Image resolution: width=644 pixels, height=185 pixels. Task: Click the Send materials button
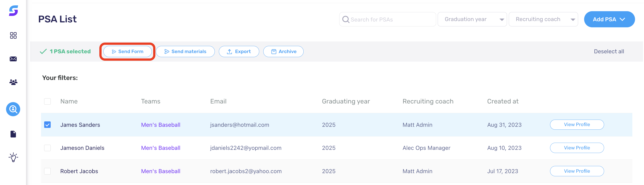tap(185, 52)
